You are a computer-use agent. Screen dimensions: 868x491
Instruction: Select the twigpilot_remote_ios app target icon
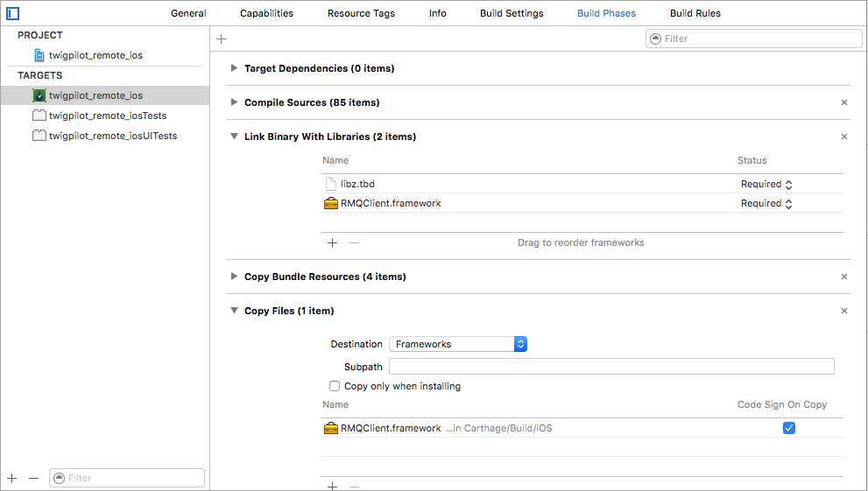point(39,95)
